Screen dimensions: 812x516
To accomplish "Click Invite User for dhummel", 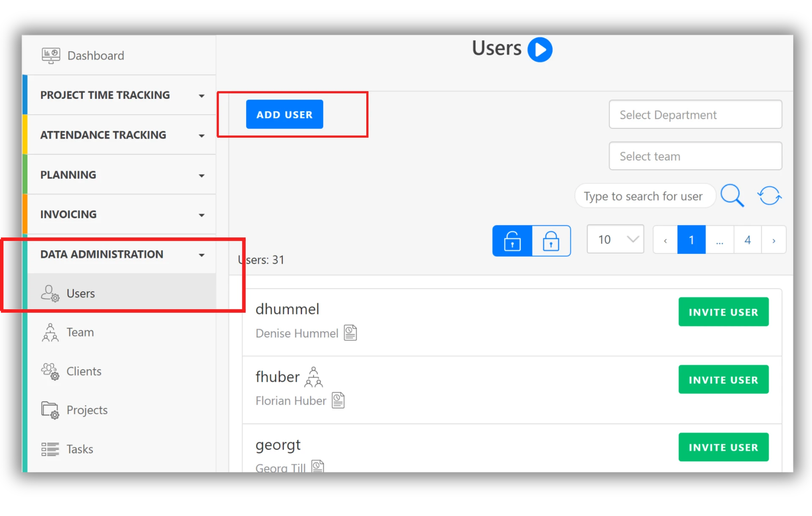I will point(723,312).
